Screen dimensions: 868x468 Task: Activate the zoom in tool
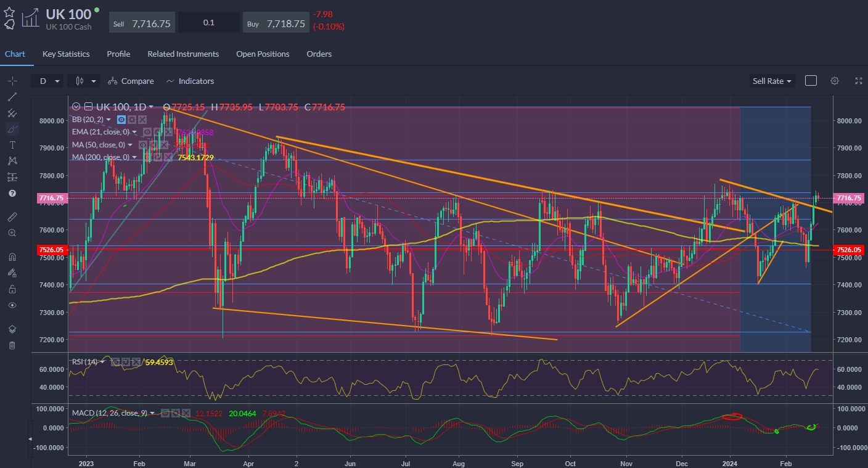tap(12, 233)
